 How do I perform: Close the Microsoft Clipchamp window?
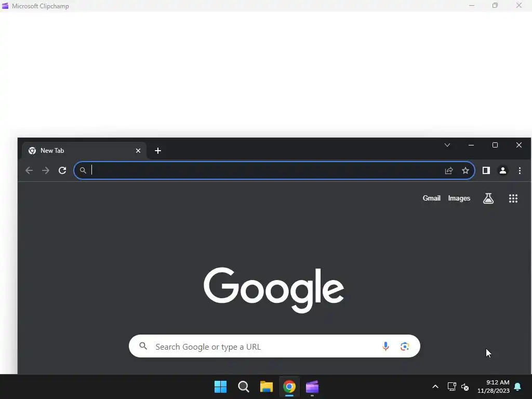pyautogui.click(x=519, y=5)
